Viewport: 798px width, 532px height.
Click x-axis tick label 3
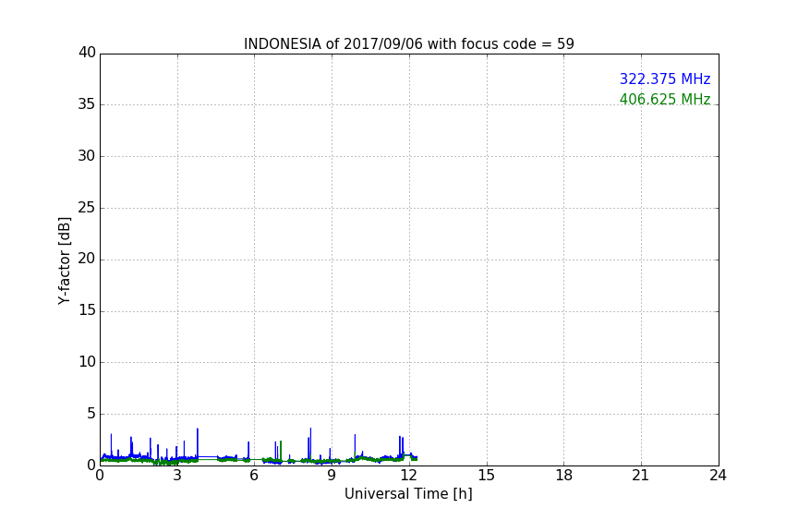coord(177,476)
